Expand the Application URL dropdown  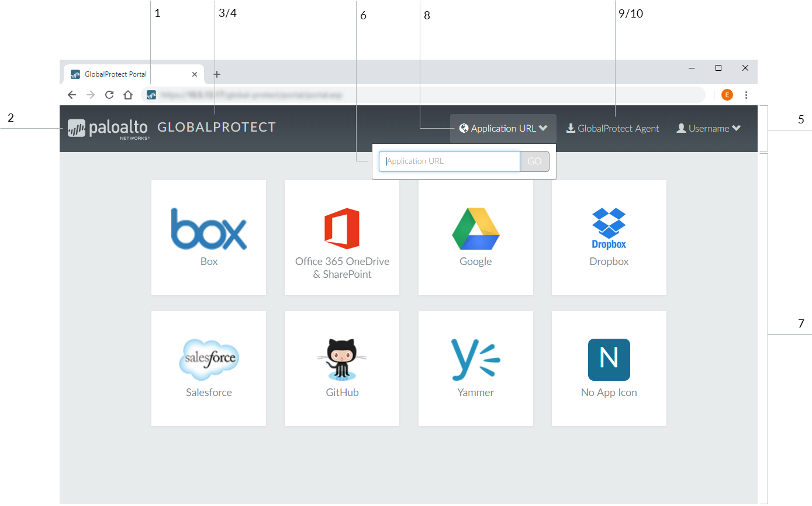click(x=503, y=129)
